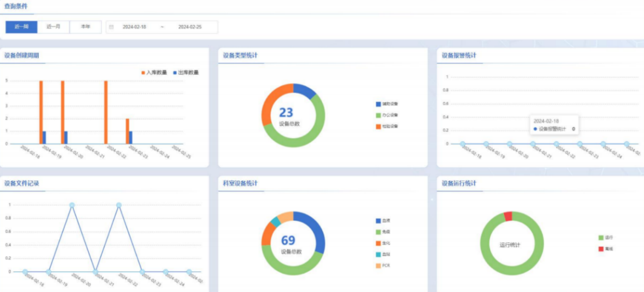Image resolution: width=644 pixels, height=292 pixels.
Task: Switch to the 近一月 time range tab
Action: [53, 27]
